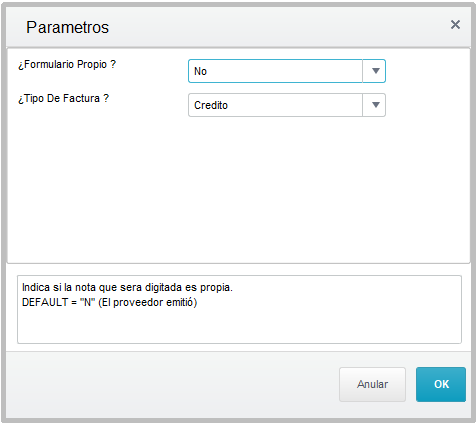Screen dimensions: 476x425
Task: Click the 'Credito' value text in Tipo De Factura
Action: (211, 105)
